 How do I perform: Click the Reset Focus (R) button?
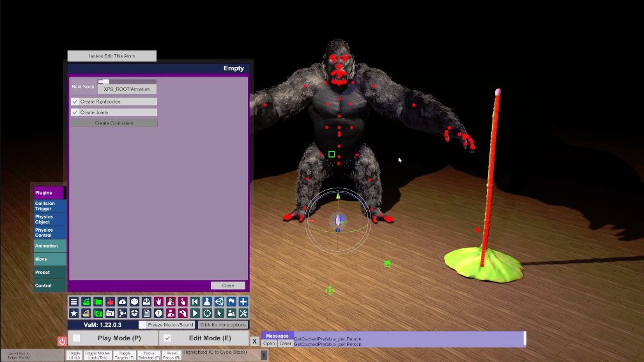(x=172, y=356)
